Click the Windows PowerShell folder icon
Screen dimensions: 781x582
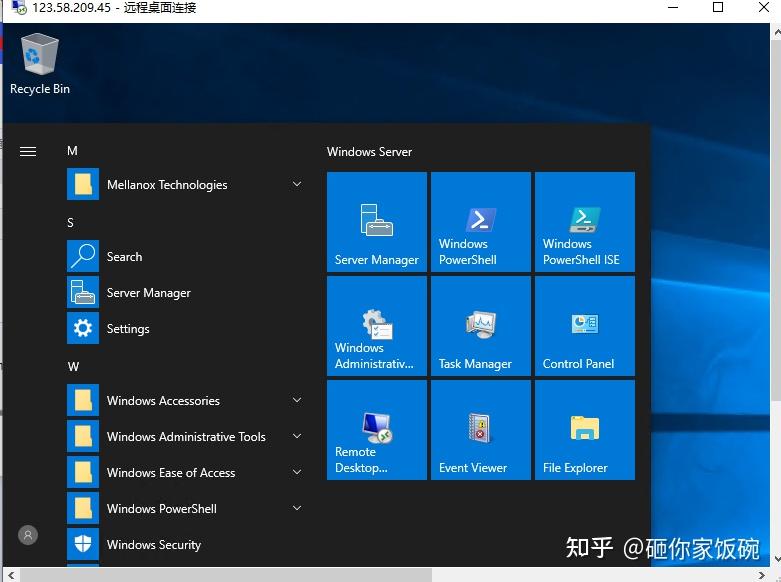[x=83, y=508]
